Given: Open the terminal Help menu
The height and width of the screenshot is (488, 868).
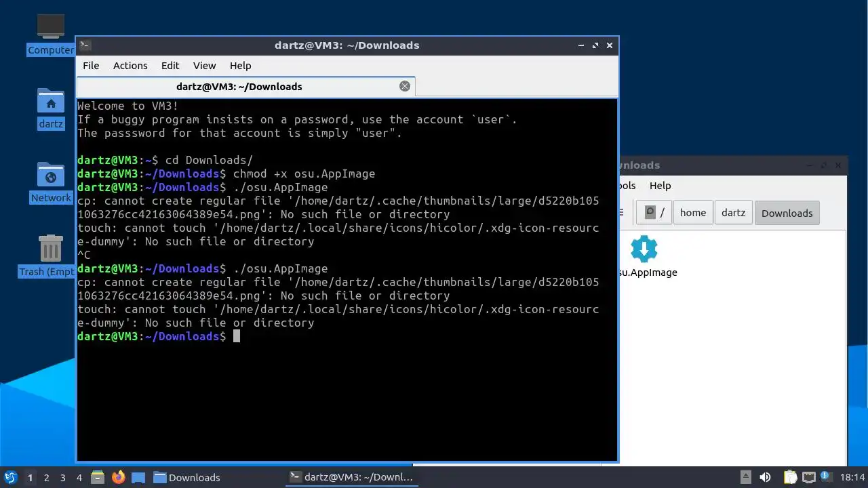Looking at the screenshot, I should tap(240, 66).
